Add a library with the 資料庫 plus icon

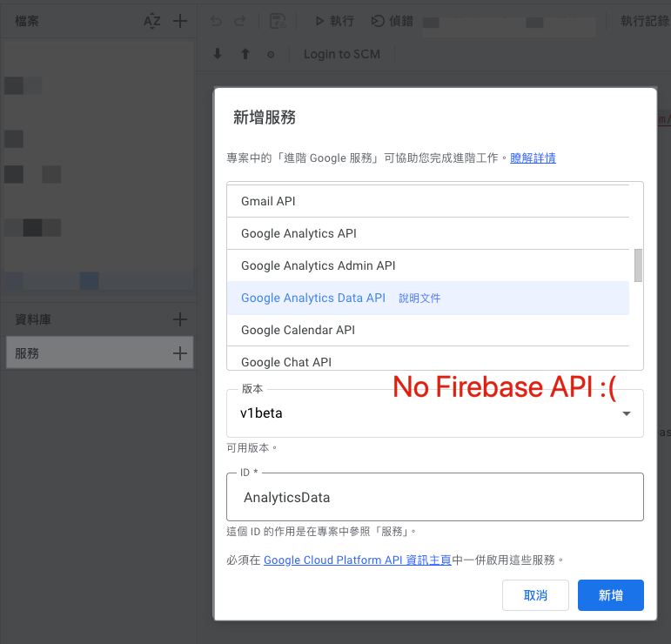tap(180, 319)
